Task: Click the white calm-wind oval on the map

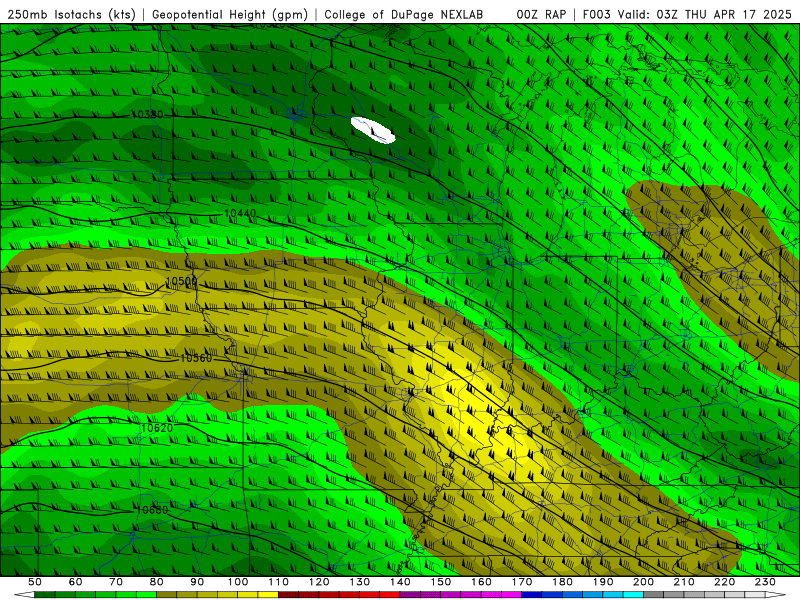Action: click(x=373, y=130)
